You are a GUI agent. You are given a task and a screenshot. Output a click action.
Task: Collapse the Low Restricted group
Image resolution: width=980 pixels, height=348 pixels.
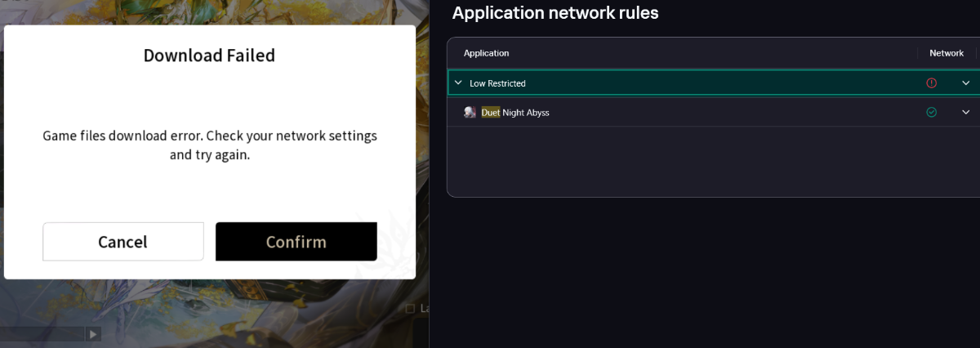[x=458, y=83]
